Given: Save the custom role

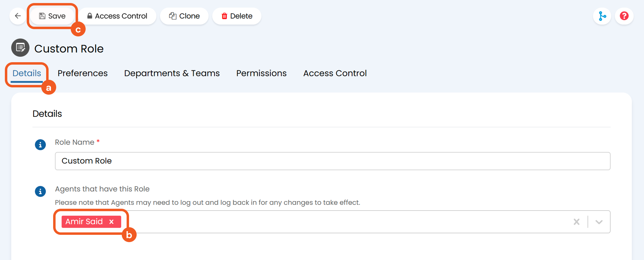Looking at the screenshot, I should [52, 16].
